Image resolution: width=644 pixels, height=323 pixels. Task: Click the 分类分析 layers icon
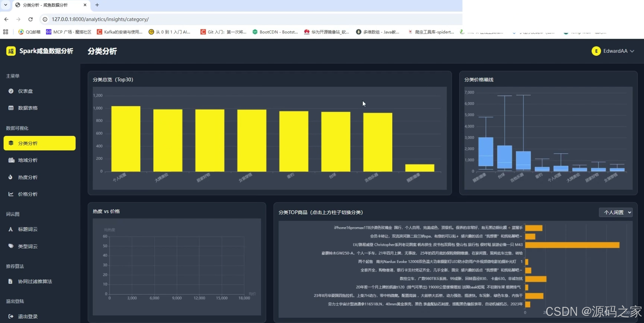point(11,143)
